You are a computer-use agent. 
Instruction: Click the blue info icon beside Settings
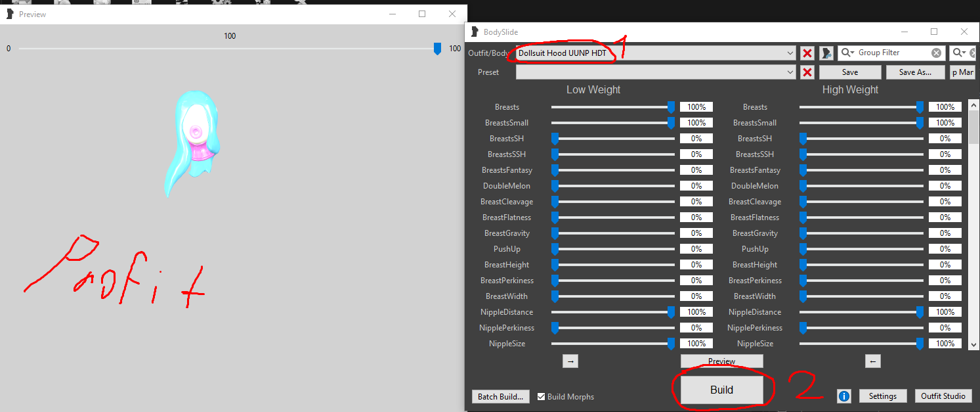[844, 396]
